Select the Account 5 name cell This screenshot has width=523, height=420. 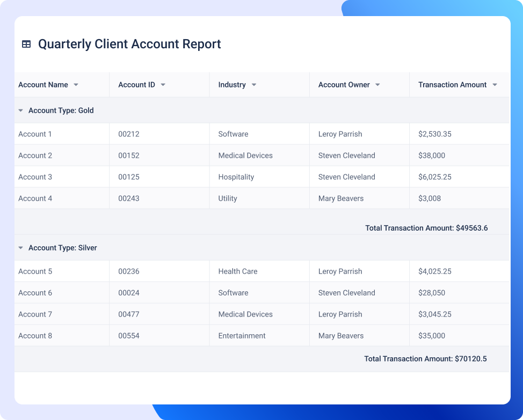(62, 271)
